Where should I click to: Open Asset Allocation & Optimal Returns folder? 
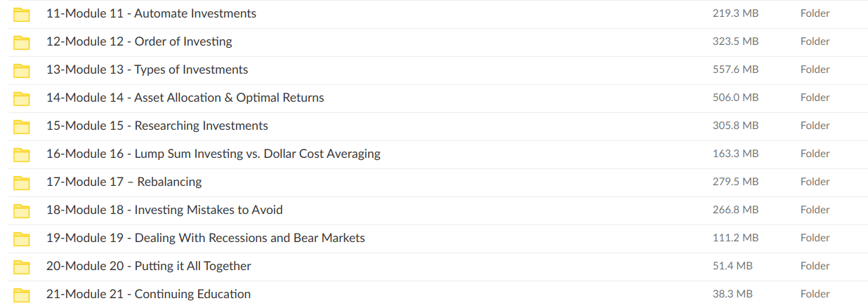tap(185, 98)
